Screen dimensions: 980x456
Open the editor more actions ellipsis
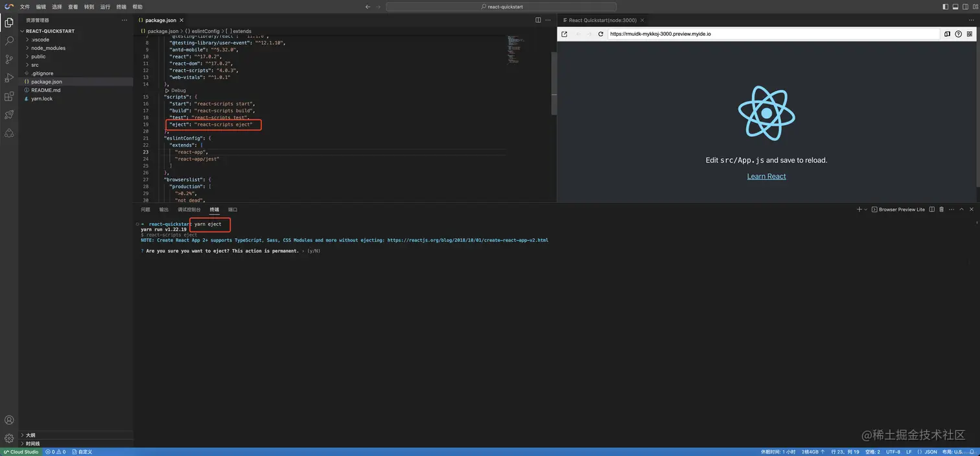point(548,20)
